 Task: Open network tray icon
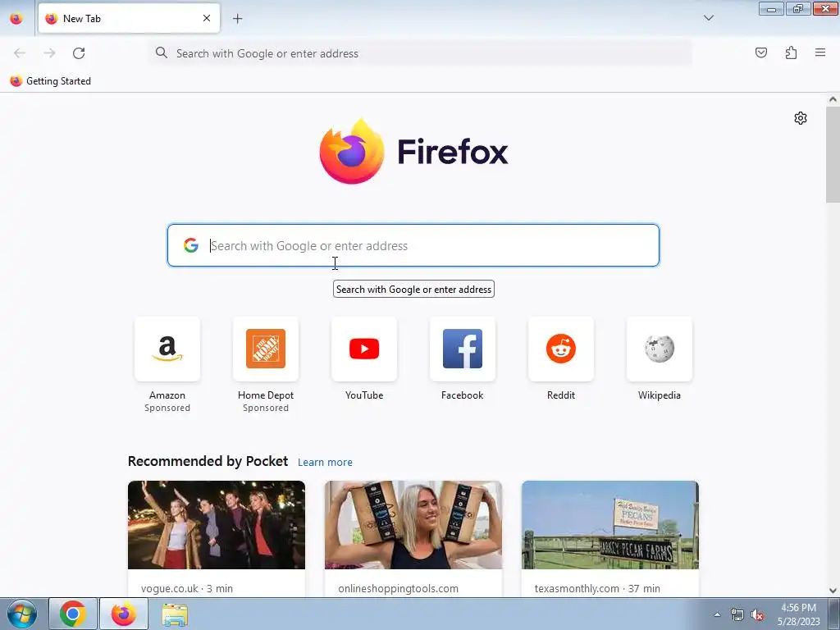[737, 614]
